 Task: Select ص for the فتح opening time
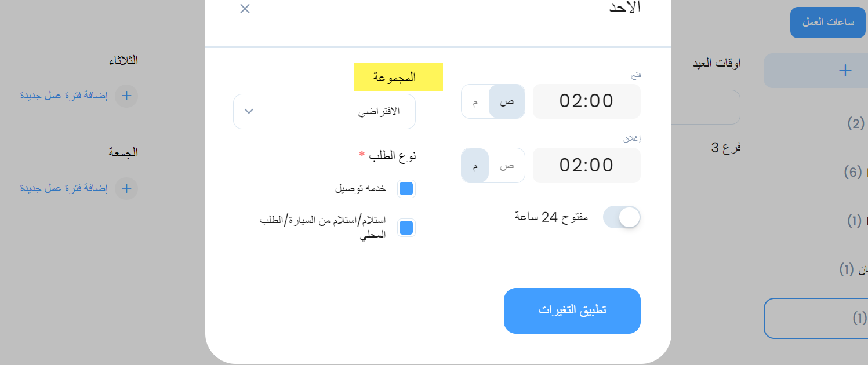pos(507,101)
